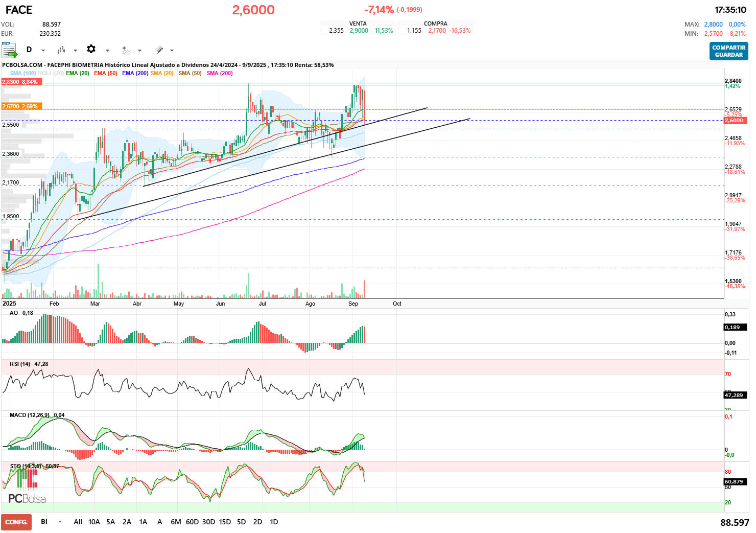Click the COMPRA price 2,1700
The height and width of the screenshot is (533, 756).
click(437, 31)
